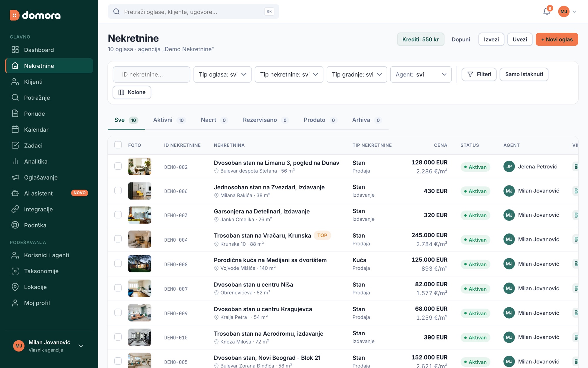Viewport: 588px width, 368px height.
Task: Select the checkbox for DEMO-008
Action: tap(118, 263)
